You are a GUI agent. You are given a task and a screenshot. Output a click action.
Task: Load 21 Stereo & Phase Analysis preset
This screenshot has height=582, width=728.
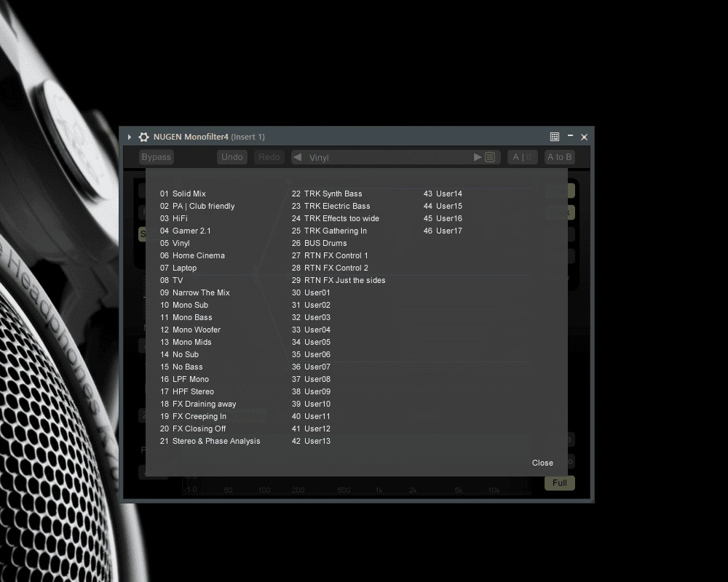click(210, 441)
